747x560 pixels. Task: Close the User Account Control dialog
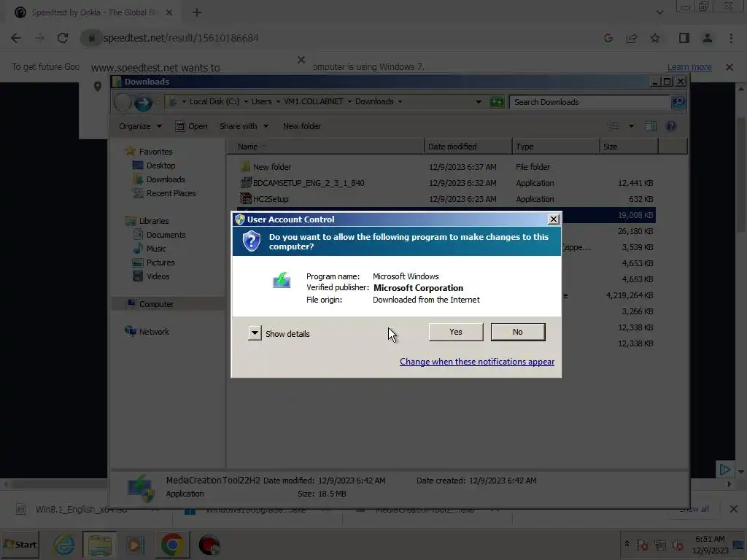click(553, 219)
